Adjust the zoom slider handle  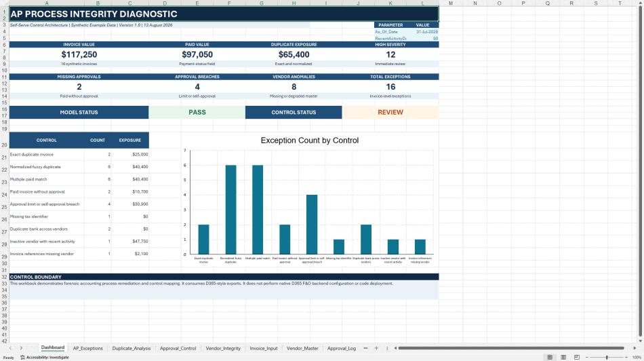coord(607,358)
